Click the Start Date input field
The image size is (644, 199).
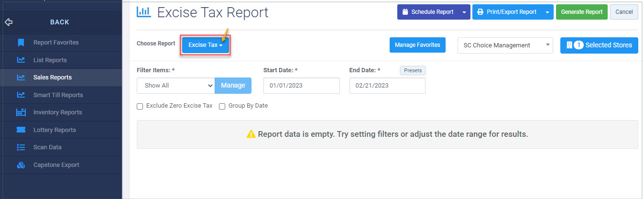pos(301,86)
